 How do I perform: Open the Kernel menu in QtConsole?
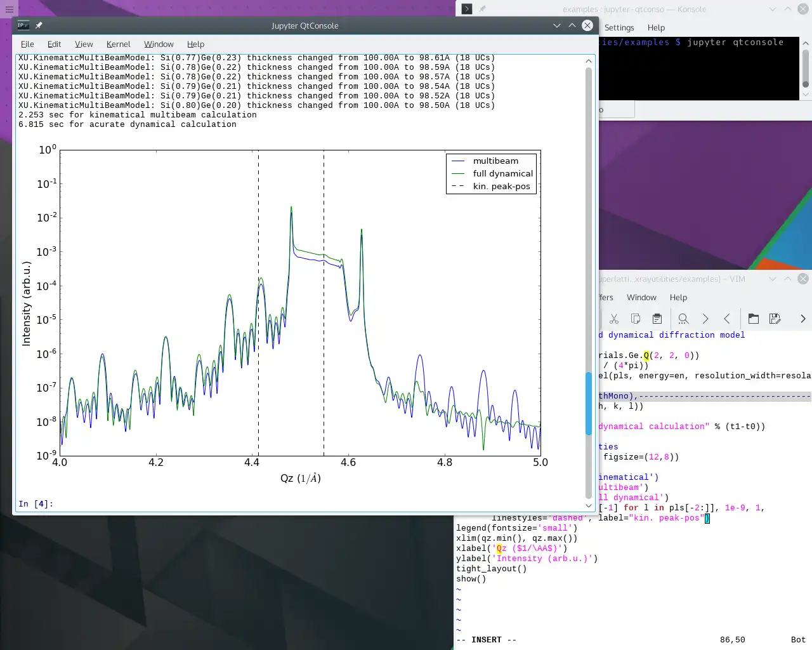pyautogui.click(x=118, y=44)
